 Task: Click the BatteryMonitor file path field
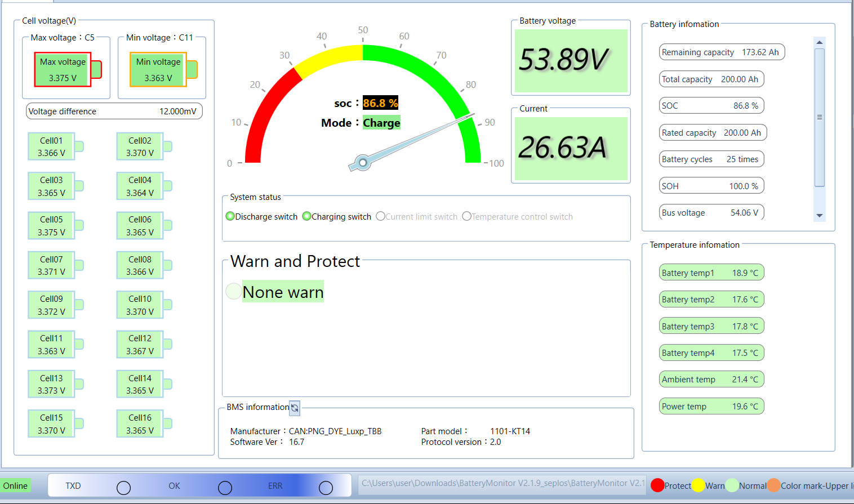[501, 484]
